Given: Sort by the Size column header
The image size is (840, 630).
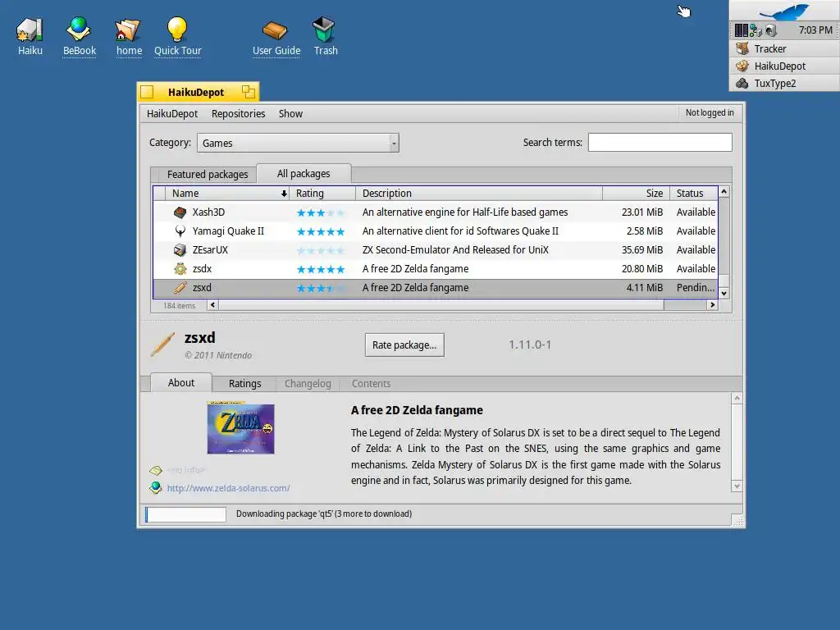Looking at the screenshot, I should [636, 194].
